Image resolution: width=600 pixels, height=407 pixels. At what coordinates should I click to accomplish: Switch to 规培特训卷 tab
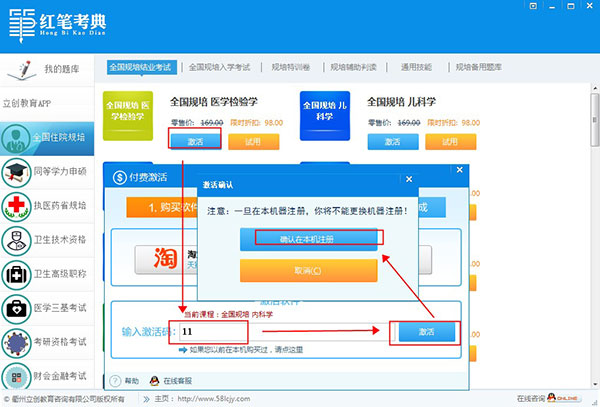click(291, 67)
